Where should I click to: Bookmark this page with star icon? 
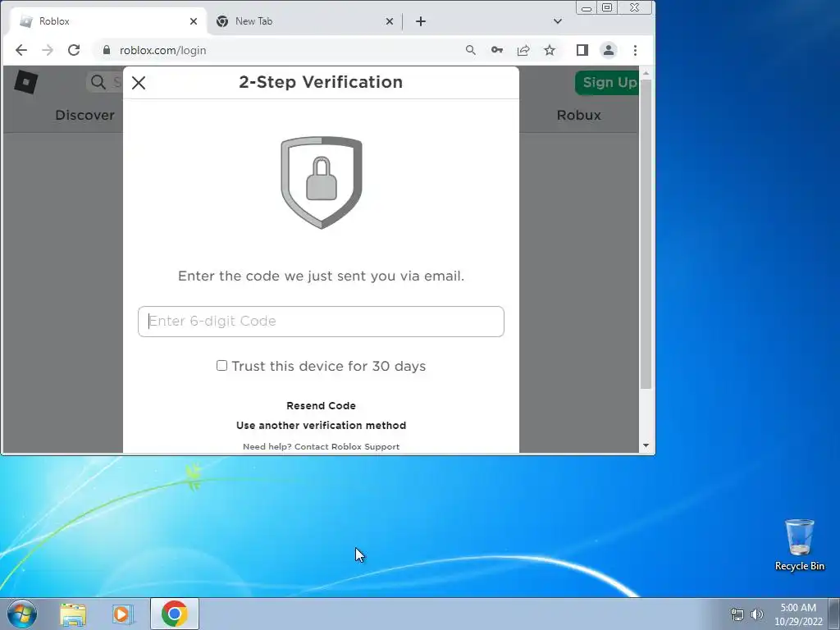[x=550, y=50]
